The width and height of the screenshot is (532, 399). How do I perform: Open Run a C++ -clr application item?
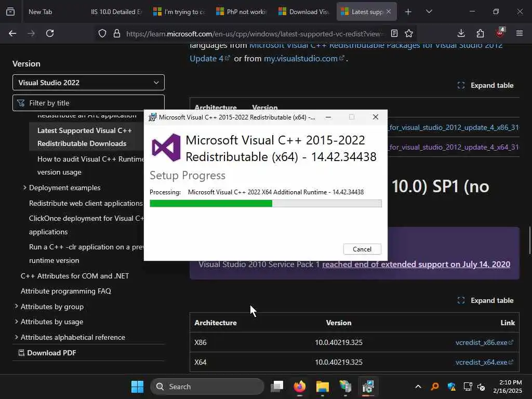tap(86, 254)
